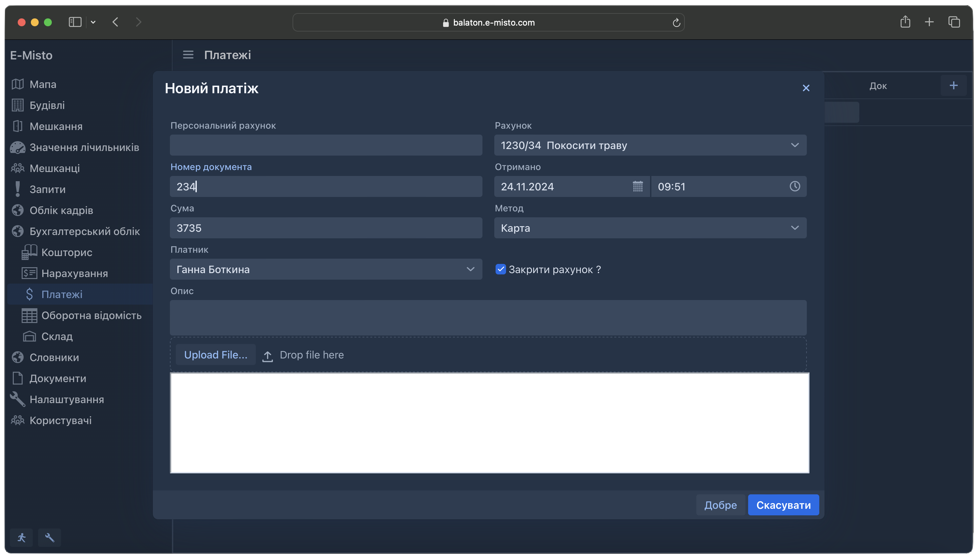Image resolution: width=980 pixels, height=560 pixels.
Task: Click the upload arrow icon near Drop file
Action: pyautogui.click(x=268, y=356)
